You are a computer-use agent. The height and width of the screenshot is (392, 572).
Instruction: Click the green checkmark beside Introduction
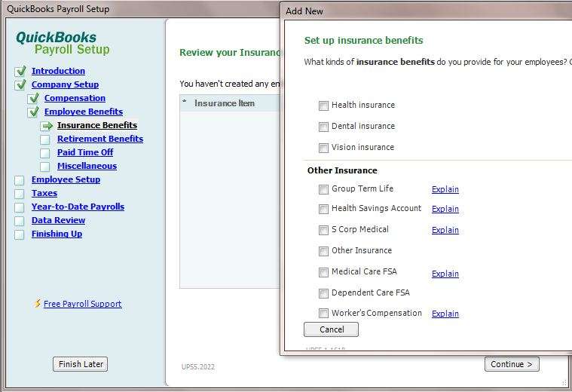21,71
